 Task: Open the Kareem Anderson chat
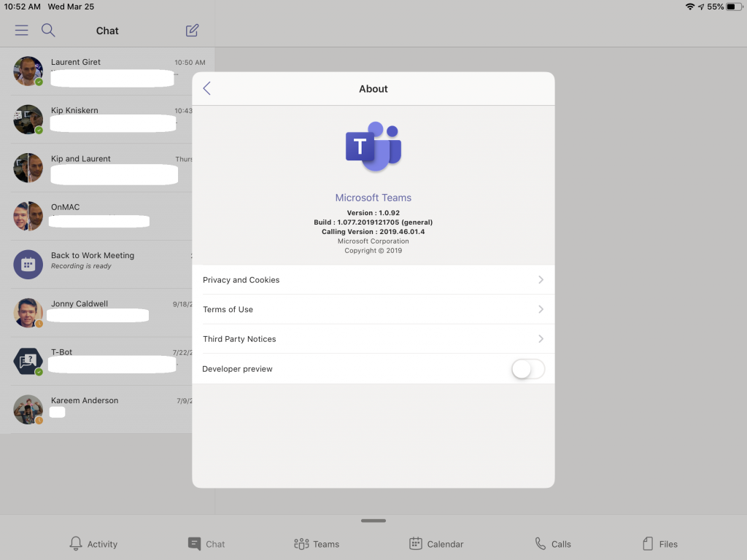tap(96, 410)
